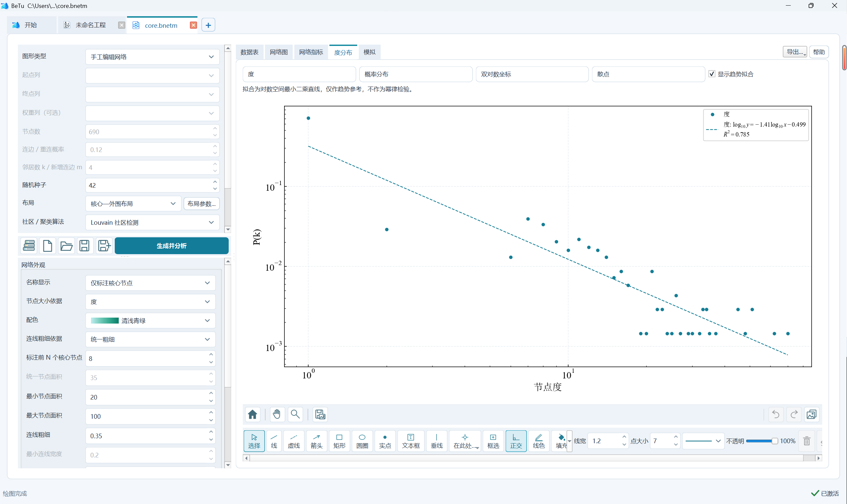Expand the 名称显示 dropdown
This screenshot has width=847, height=504.
pos(150,283)
